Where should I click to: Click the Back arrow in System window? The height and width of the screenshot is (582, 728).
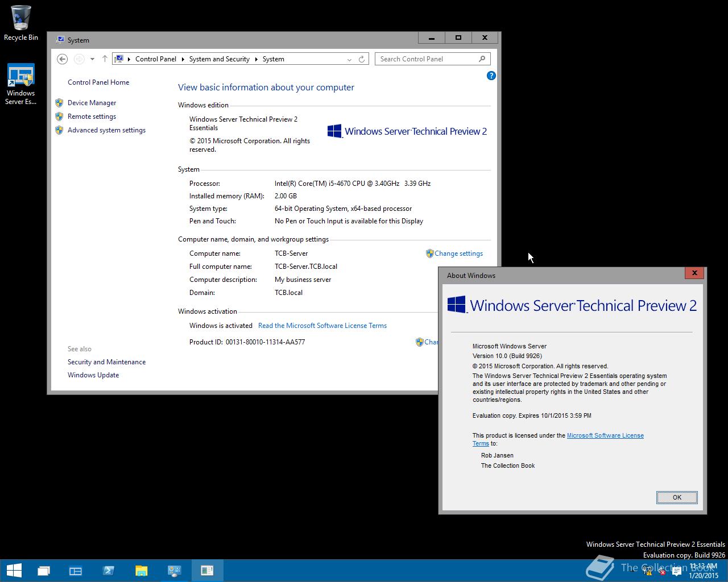click(x=63, y=59)
